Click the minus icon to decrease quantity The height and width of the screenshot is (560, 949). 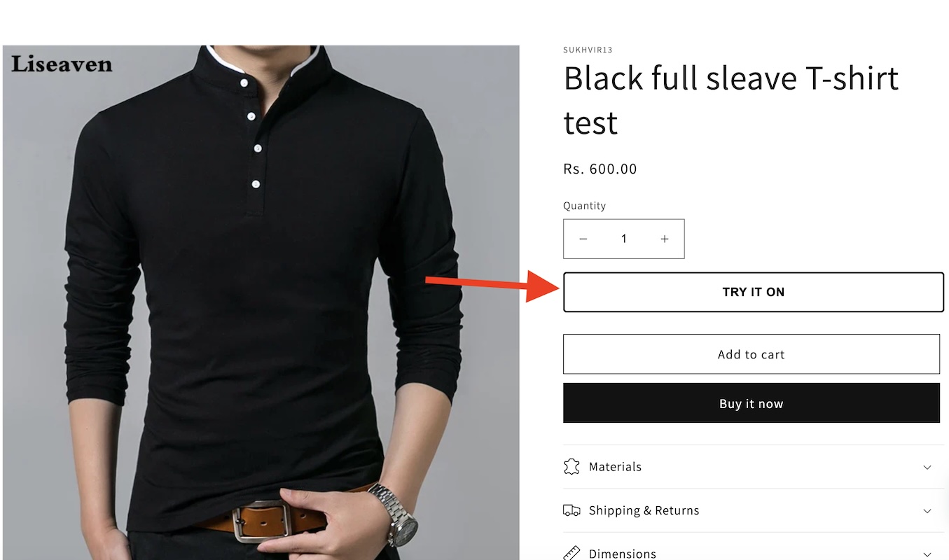coord(583,239)
